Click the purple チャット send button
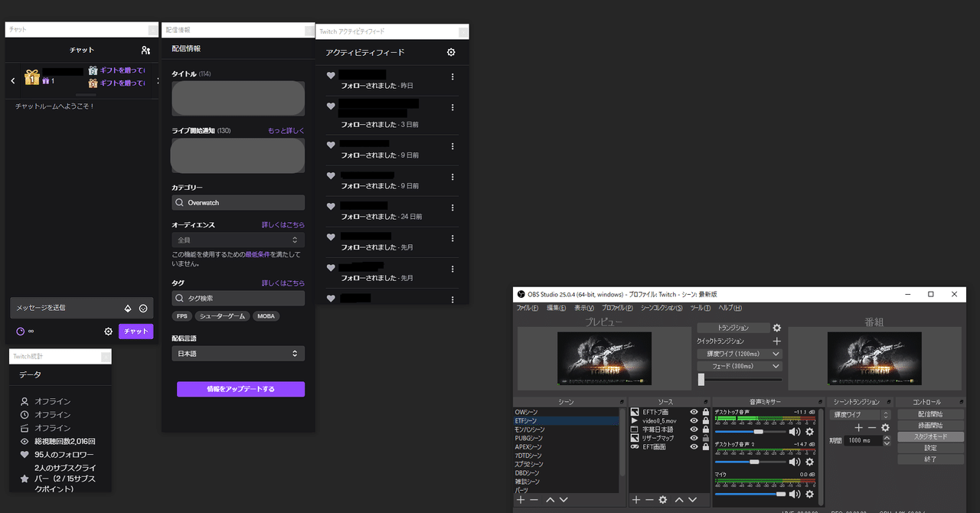 pyautogui.click(x=136, y=332)
